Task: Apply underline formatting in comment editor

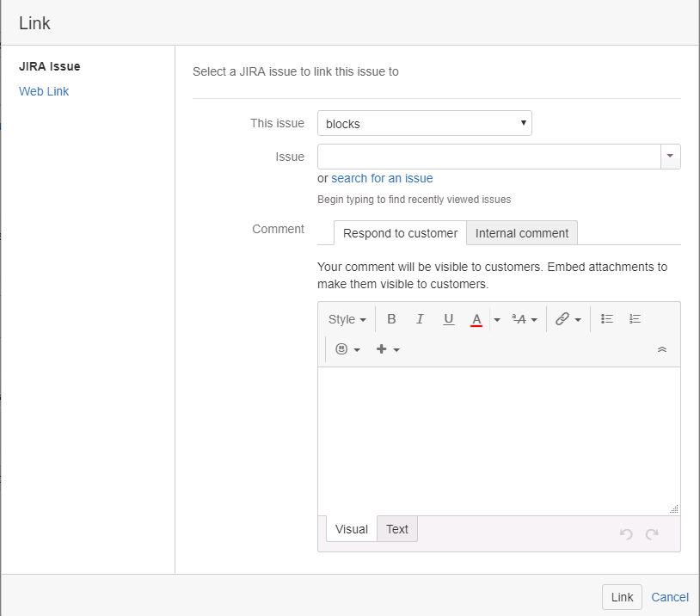Action: click(x=448, y=319)
